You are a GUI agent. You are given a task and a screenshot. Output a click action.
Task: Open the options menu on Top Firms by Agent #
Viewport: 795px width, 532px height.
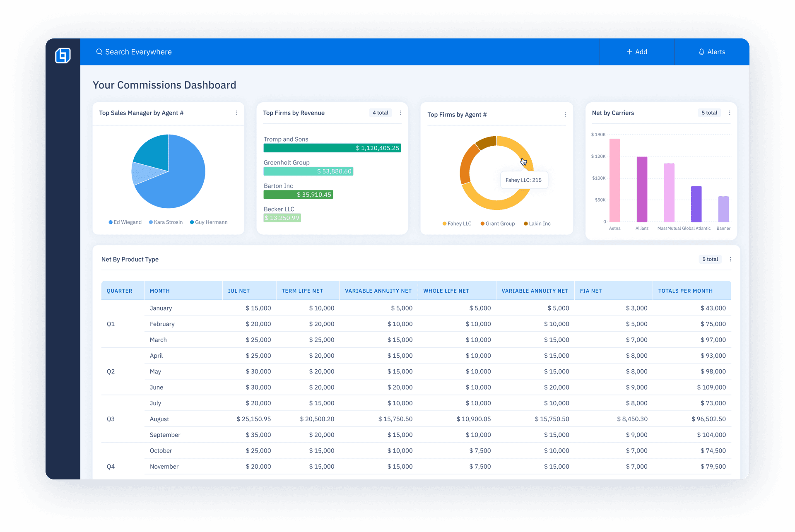click(565, 114)
